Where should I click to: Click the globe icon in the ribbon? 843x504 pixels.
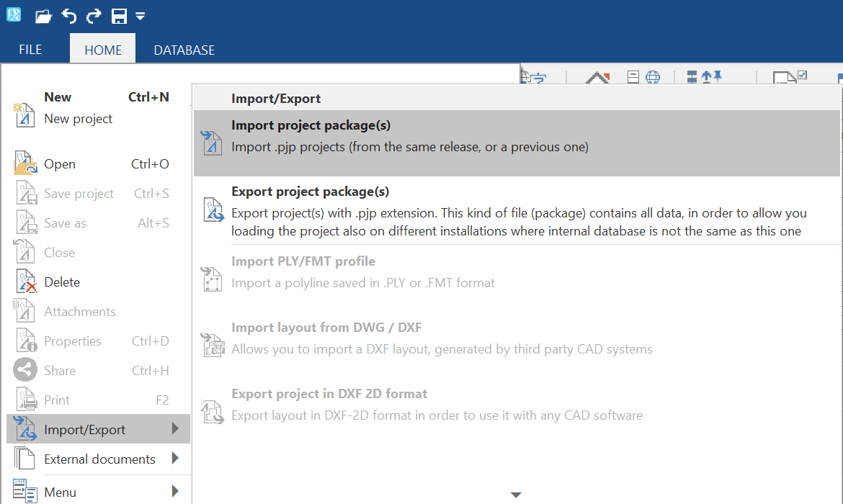[x=653, y=77]
